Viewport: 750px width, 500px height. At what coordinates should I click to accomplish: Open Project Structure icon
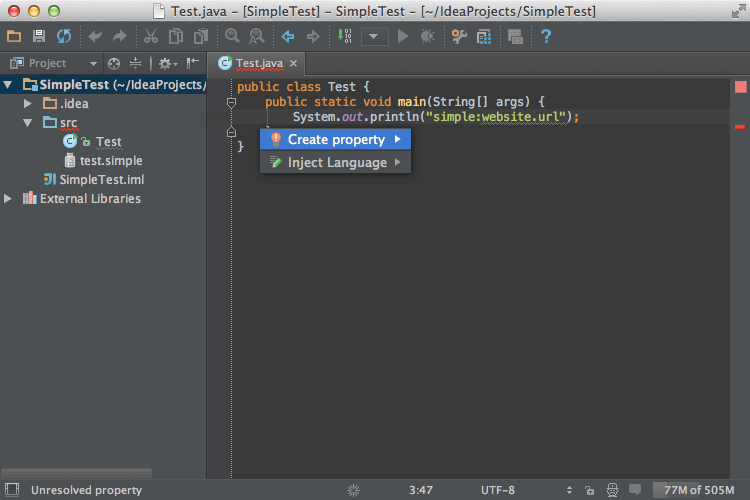484,36
